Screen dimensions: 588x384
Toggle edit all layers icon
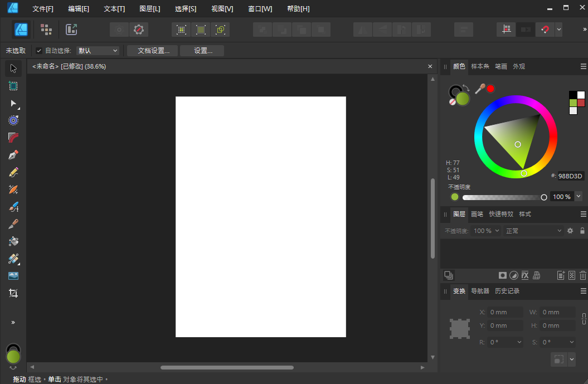449,275
